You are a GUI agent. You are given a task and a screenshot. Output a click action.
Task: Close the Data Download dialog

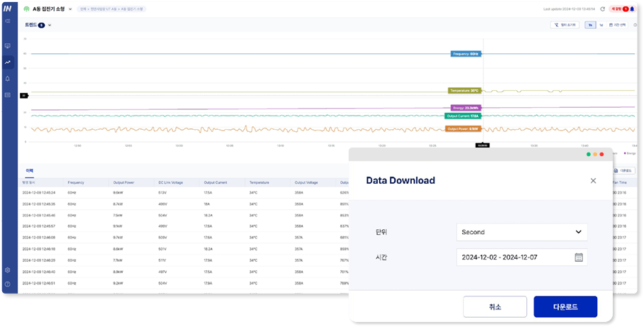[x=593, y=181]
